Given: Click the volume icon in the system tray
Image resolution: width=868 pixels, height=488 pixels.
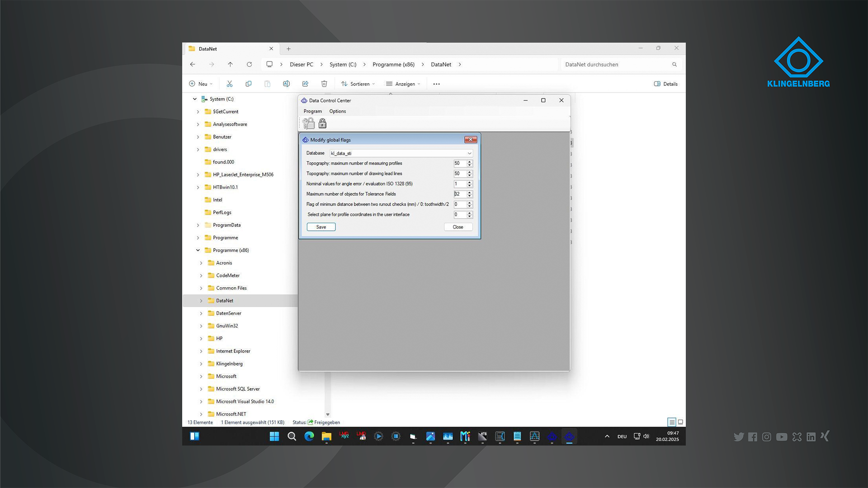Looking at the screenshot, I should click(646, 436).
